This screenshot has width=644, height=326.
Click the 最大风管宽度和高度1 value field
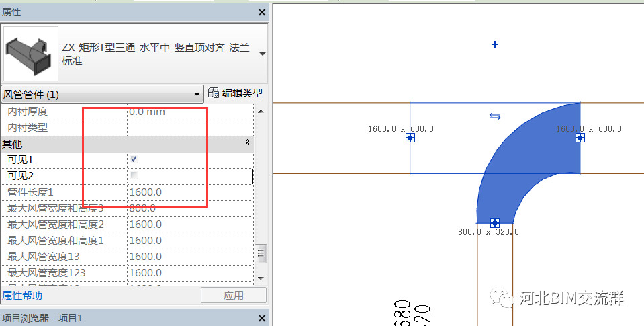click(x=190, y=241)
